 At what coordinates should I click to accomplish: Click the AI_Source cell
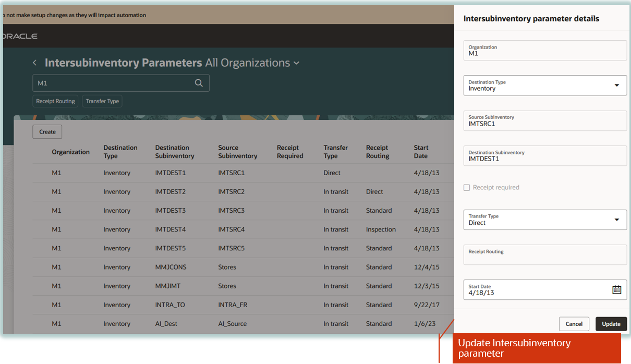click(233, 324)
